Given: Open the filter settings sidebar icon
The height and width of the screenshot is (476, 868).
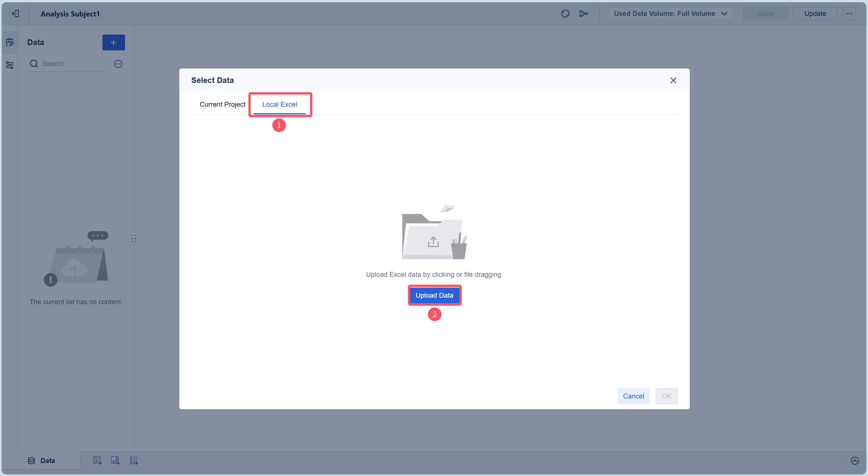Looking at the screenshot, I should pos(10,65).
